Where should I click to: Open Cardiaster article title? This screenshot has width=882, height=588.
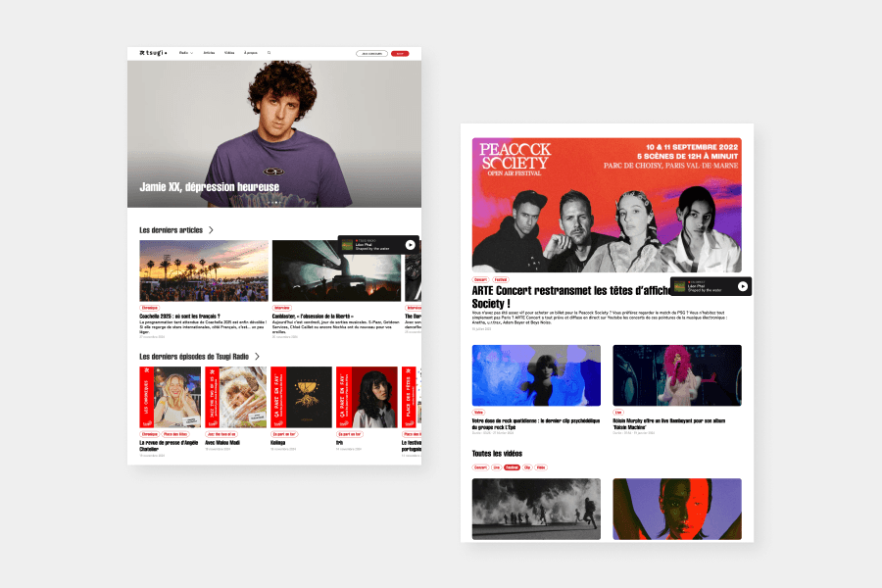click(313, 317)
